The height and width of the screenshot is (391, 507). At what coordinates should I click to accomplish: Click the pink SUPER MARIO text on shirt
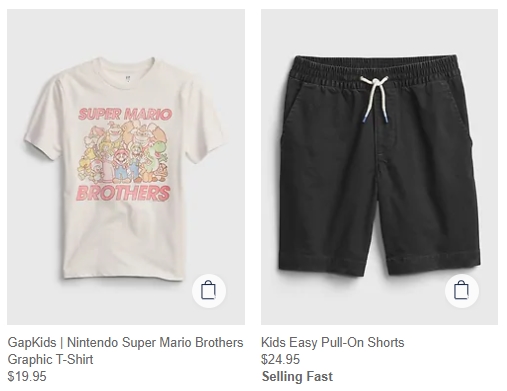pyautogui.click(x=125, y=114)
